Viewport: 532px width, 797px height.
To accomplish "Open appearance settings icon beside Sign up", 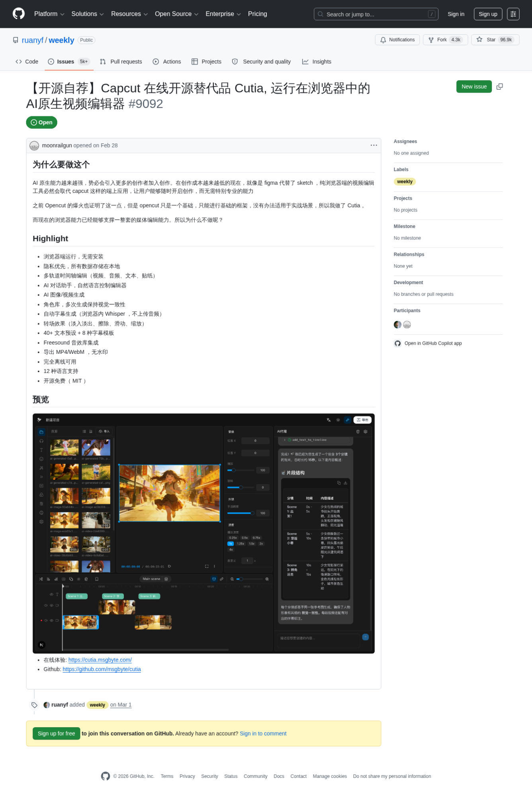I will [513, 14].
